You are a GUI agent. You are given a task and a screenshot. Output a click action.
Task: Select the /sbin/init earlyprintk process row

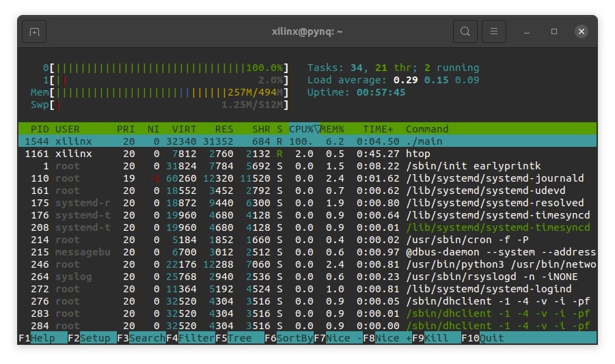[307, 166]
